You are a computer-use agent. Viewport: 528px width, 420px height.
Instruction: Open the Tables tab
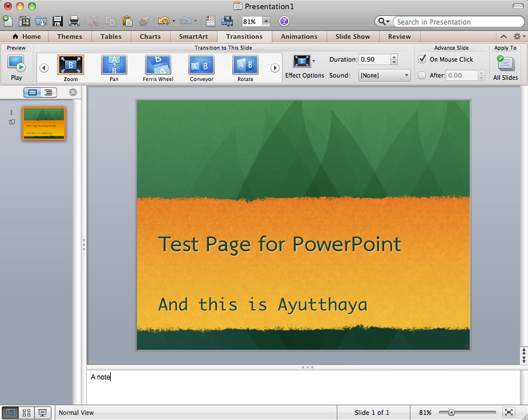tap(111, 36)
